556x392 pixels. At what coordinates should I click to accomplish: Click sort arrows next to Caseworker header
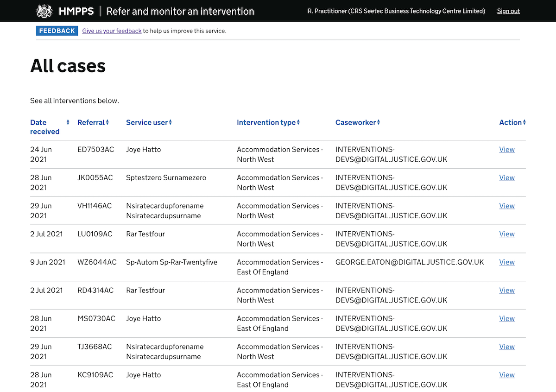378,122
